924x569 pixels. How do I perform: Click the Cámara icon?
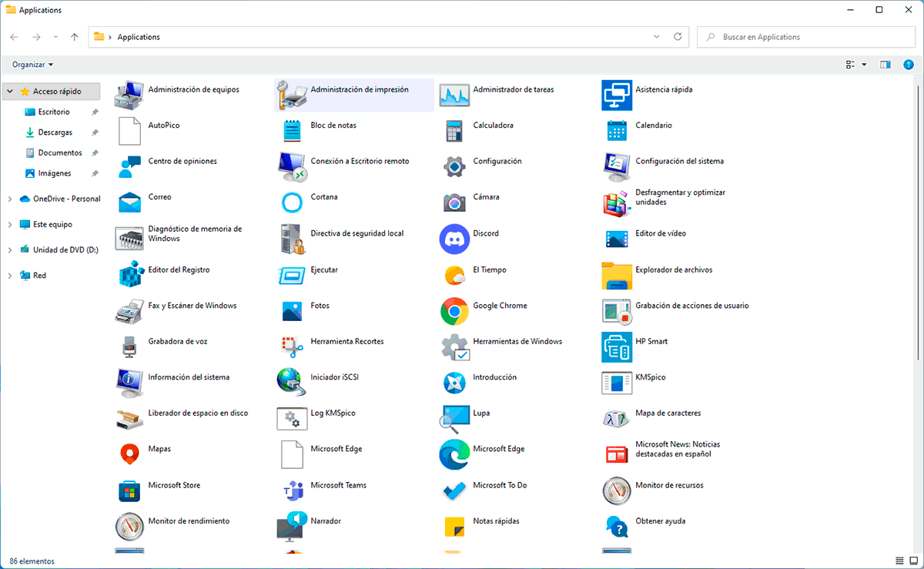(x=454, y=202)
